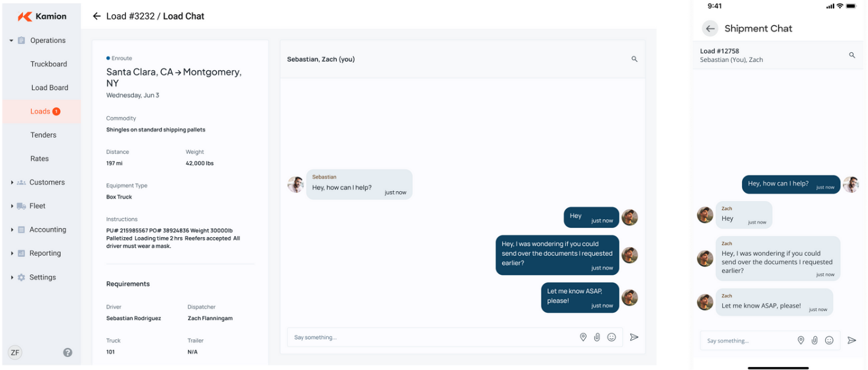
Task: Send message with desktop chat arrow icon
Action: 634,337
